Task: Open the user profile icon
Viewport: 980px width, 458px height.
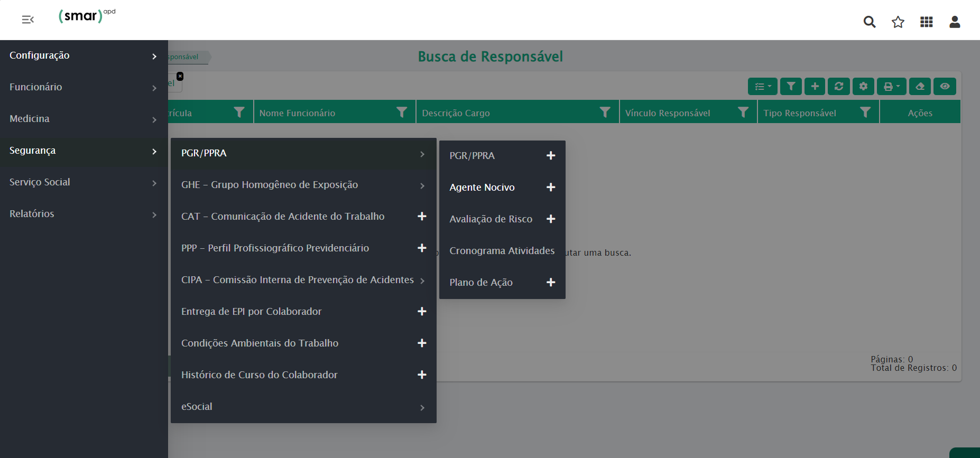Action: 955,22
